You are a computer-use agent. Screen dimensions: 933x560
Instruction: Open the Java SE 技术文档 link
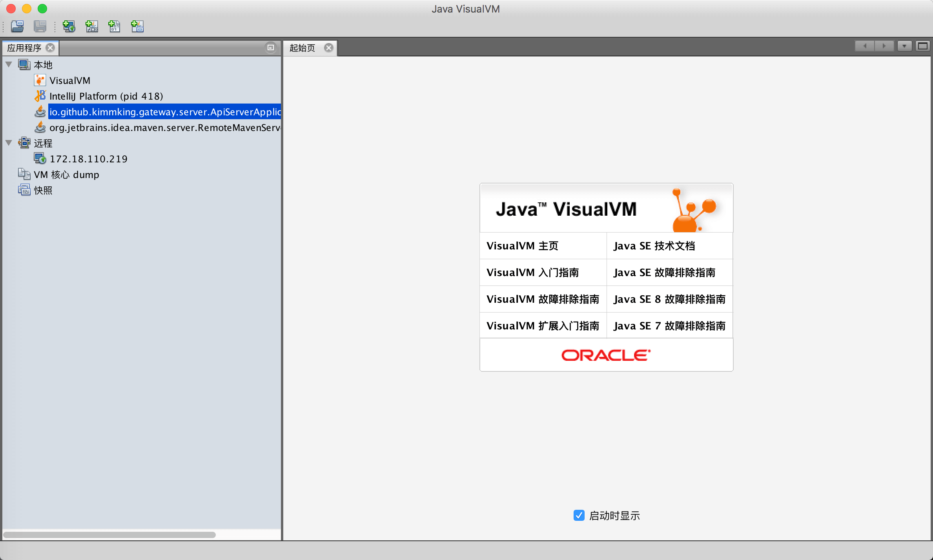[654, 246]
